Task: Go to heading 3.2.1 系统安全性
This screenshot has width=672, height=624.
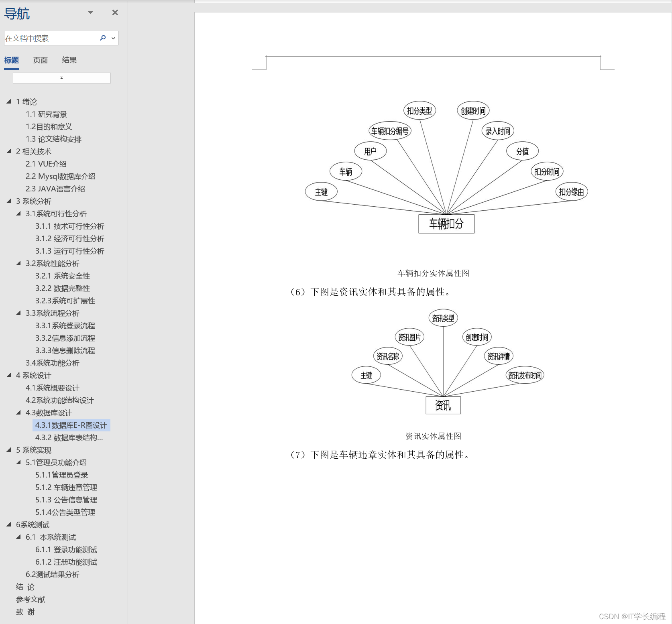Action: click(63, 276)
